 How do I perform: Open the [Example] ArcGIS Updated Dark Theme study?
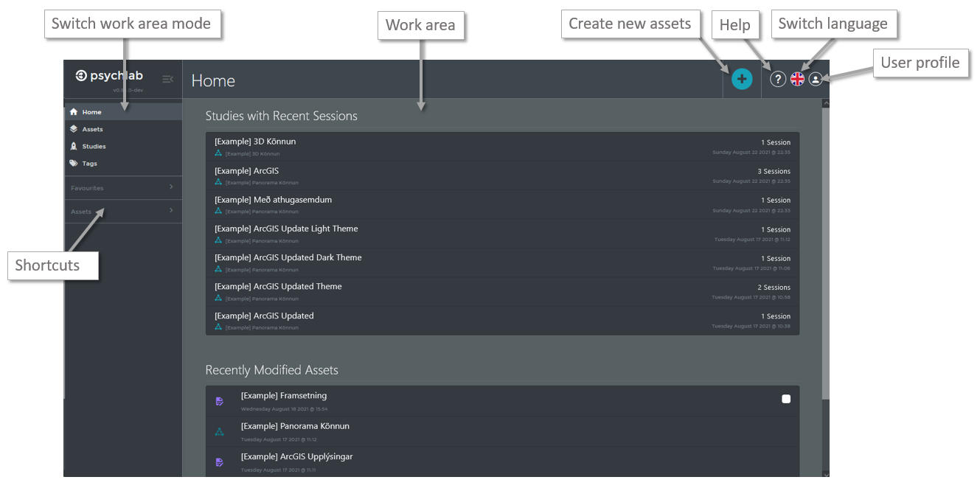(288, 257)
